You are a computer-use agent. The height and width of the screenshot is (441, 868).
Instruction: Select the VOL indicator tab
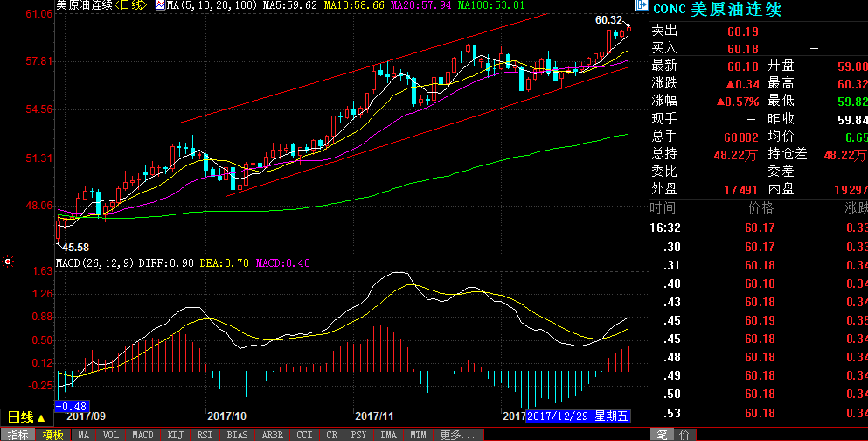pyautogui.click(x=110, y=435)
